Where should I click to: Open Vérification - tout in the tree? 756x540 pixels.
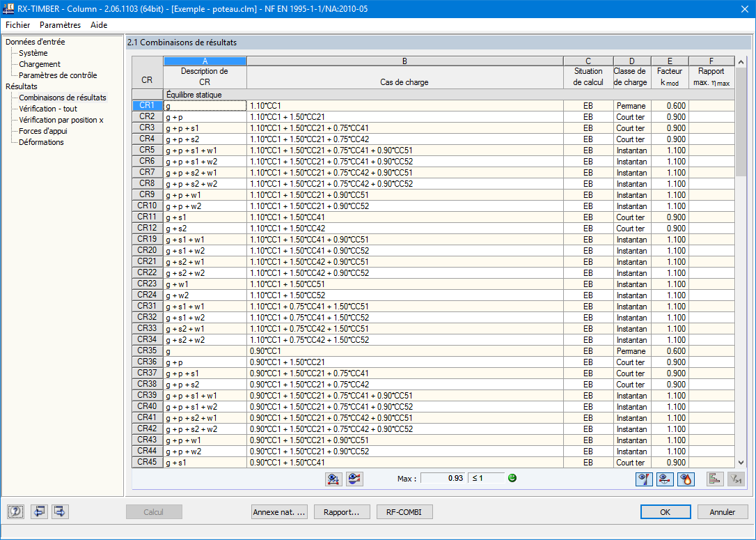pyautogui.click(x=48, y=109)
